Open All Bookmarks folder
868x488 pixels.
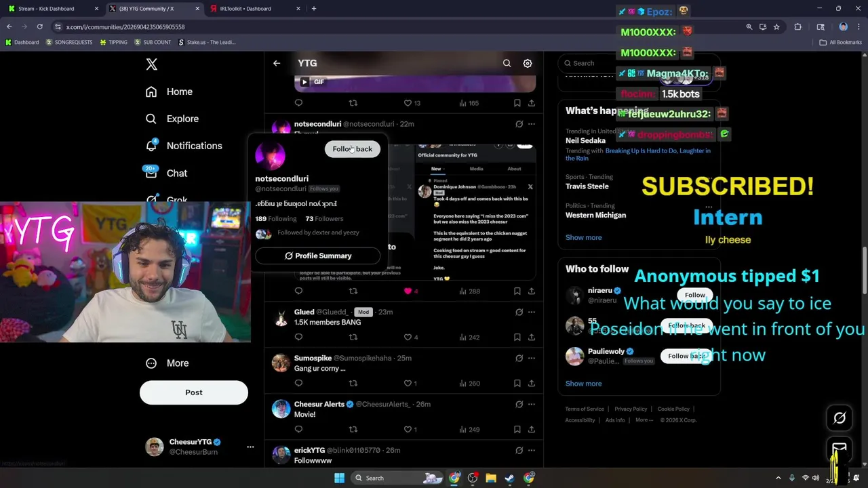(x=840, y=42)
